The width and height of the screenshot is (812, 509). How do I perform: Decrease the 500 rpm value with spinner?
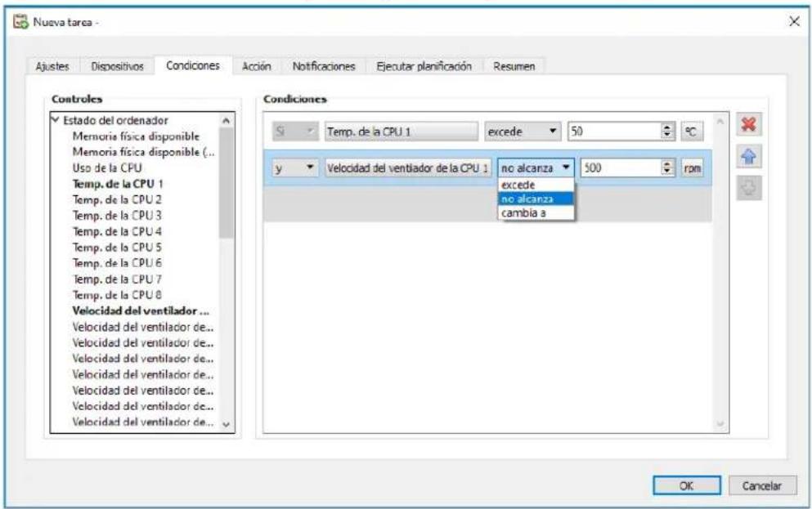[668, 169]
